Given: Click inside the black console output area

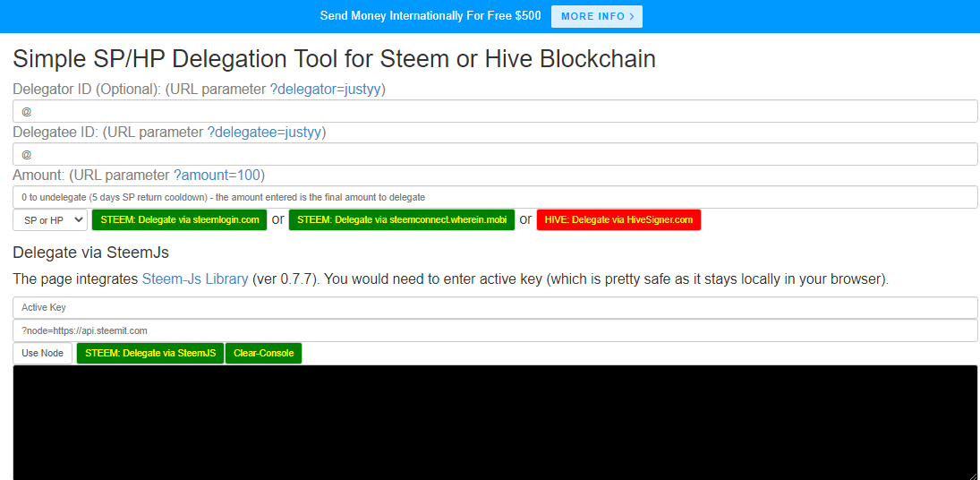Looking at the screenshot, I should pos(495,423).
